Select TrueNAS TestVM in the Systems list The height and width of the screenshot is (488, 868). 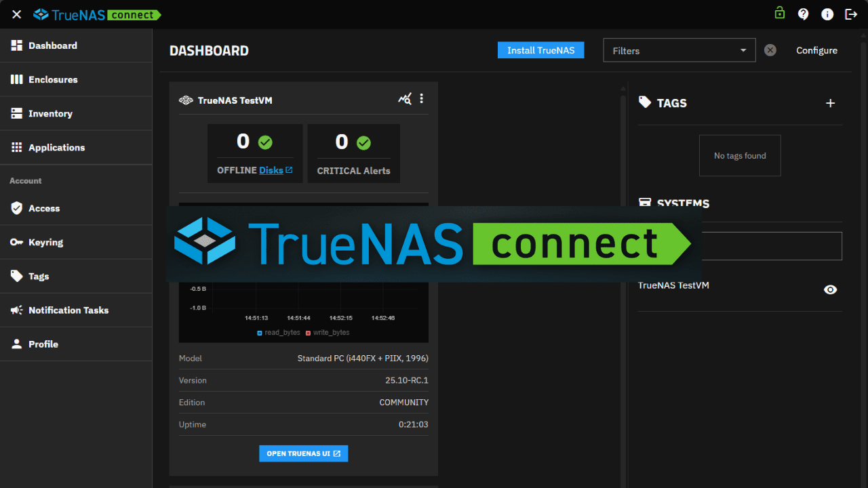coord(673,285)
